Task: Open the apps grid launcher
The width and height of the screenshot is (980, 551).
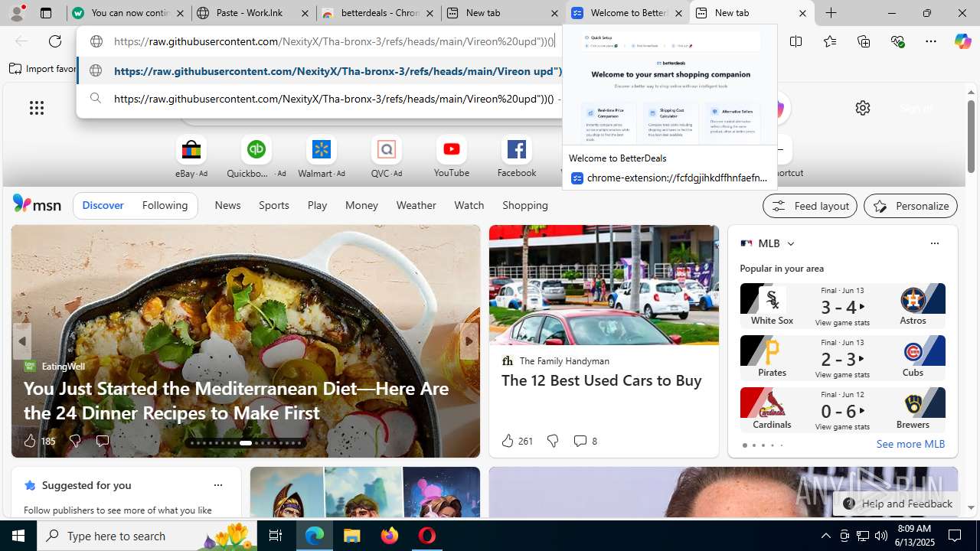Action: pos(37,108)
